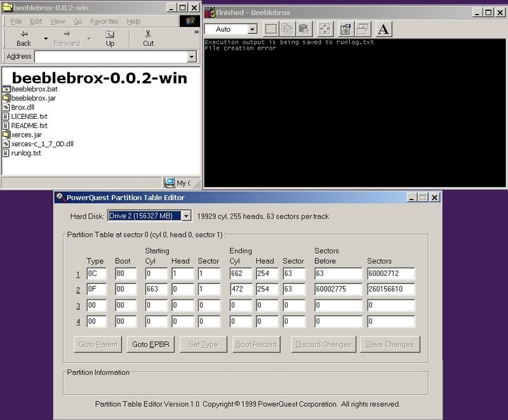
Task: Toggle full screen mode in console toolbar
Action: (324, 29)
